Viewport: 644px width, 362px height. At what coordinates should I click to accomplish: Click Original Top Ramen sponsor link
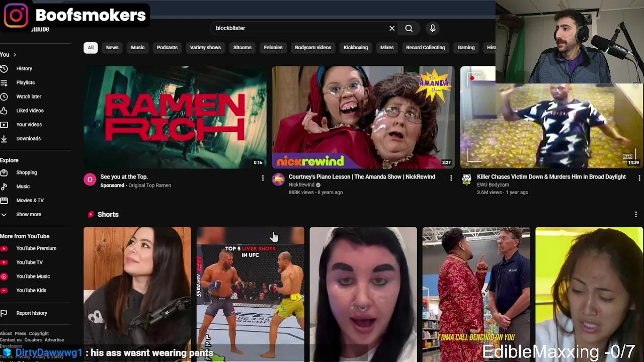pos(149,186)
